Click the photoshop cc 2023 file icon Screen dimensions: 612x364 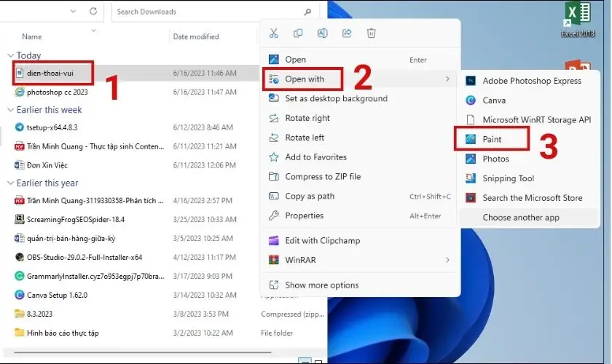coord(20,92)
